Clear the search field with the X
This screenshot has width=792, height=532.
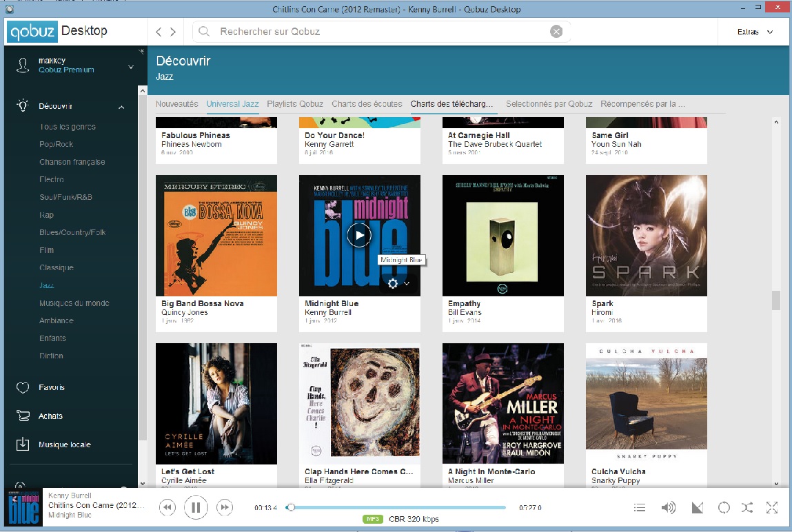556,32
